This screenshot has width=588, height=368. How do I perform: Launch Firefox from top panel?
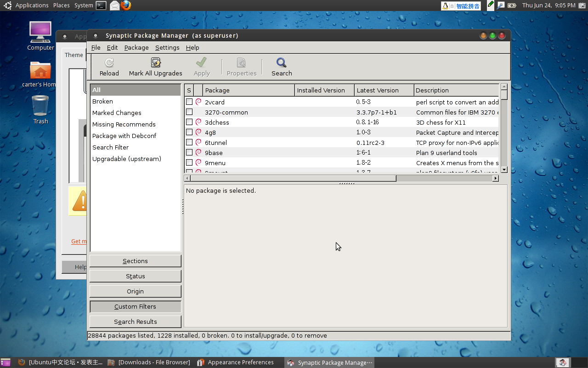(126, 5)
